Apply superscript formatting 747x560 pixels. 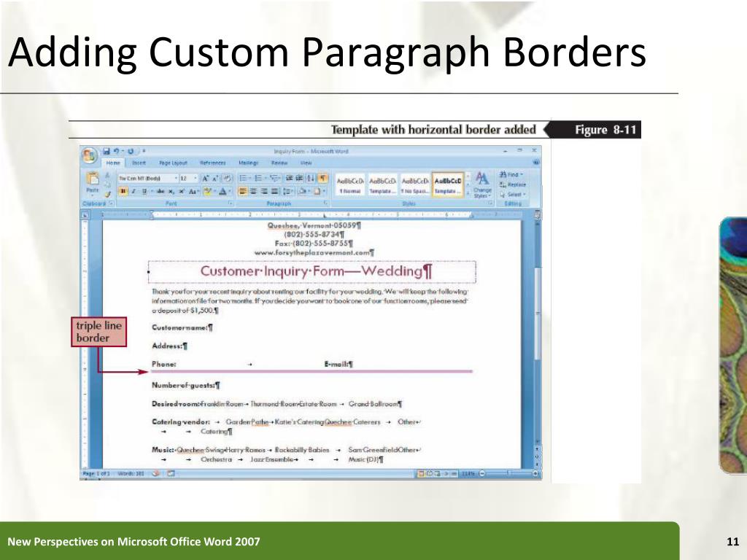click(x=182, y=191)
